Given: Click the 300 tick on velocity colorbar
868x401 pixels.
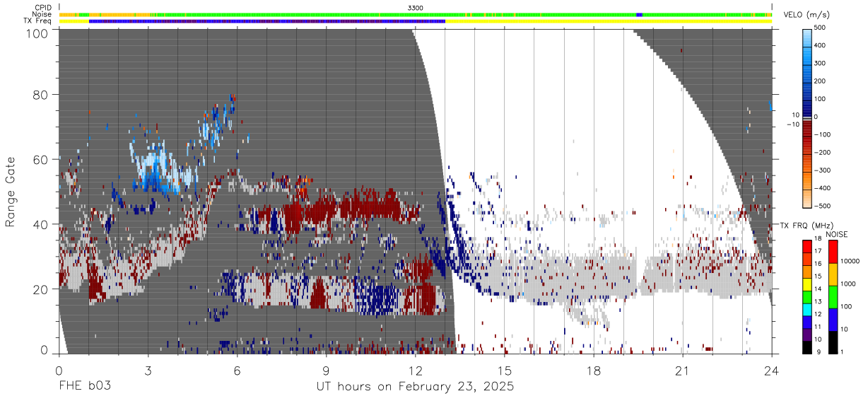Looking at the screenshot, I should point(820,63).
